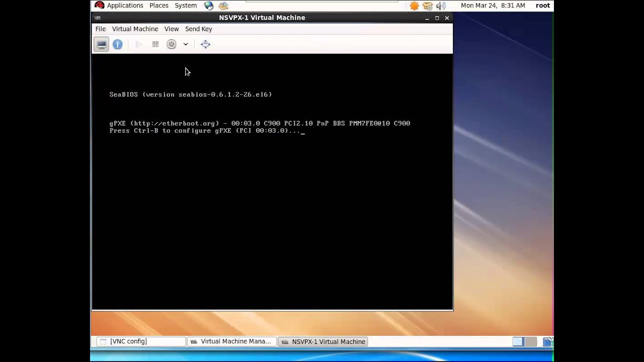Open the Send Key menu

point(199,29)
